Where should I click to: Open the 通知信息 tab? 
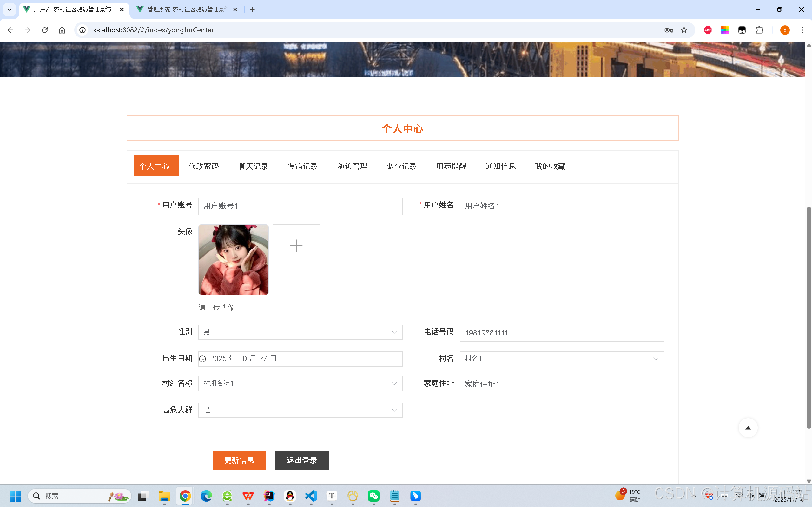[x=501, y=166]
